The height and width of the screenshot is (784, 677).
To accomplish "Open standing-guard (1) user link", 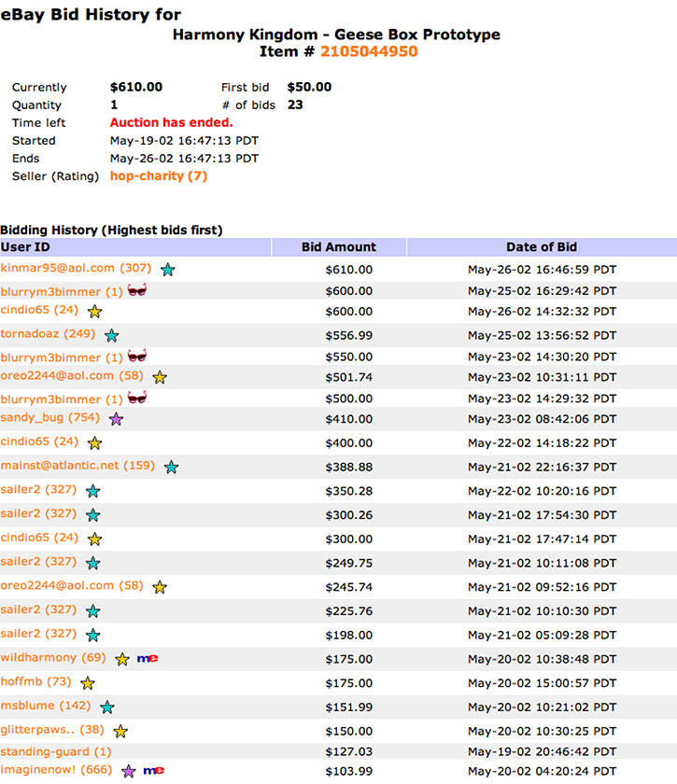I will [55, 751].
